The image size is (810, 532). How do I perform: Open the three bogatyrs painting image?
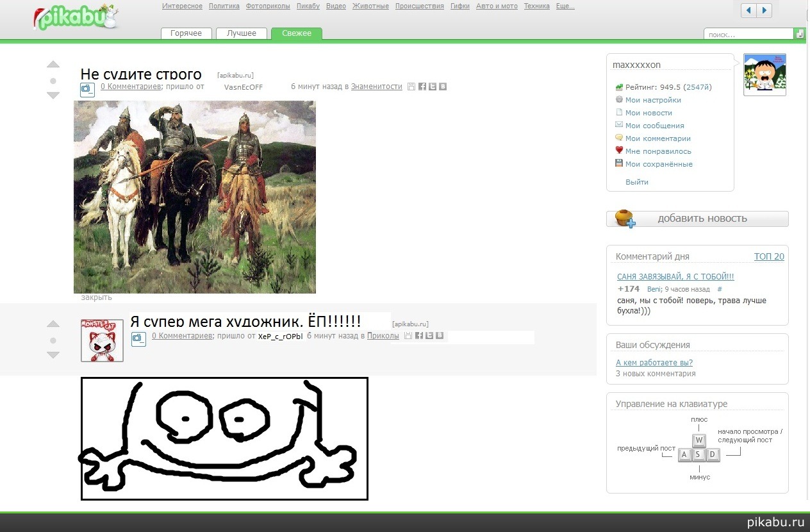click(x=195, y=197)
